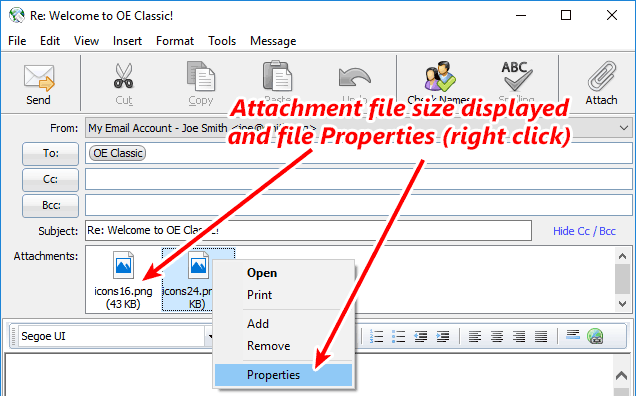The height and width of the screenshot is (396, 636).
Task: Run the Spelling ABC check
Action: click(516, 76)
